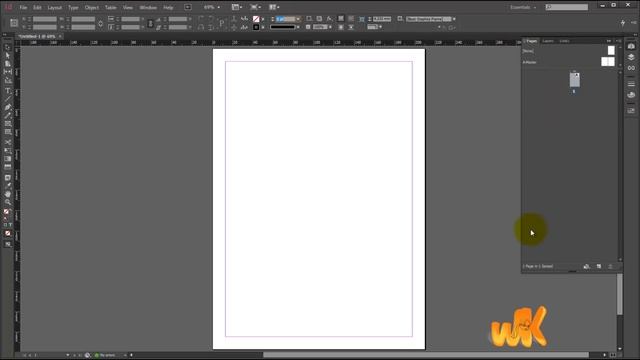Click the reference point locator in Control panel
Viewport: 640px width, 360px height.
(14, 23)
